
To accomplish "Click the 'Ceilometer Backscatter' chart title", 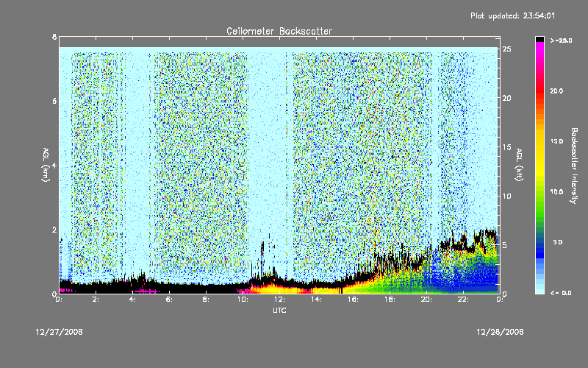I will point(279,31).
